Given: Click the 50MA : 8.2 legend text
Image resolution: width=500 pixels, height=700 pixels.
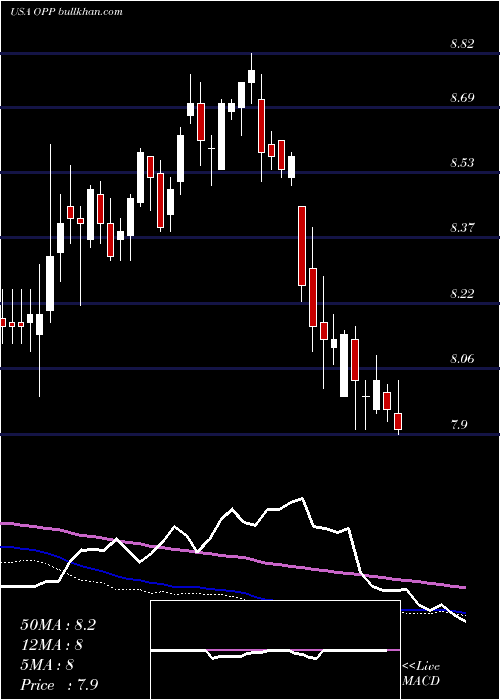Looking at the screenshot, I should click(58, 625).
